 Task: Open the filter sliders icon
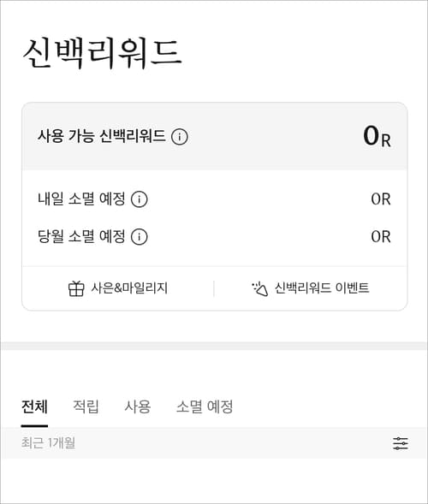pos(401,443)
